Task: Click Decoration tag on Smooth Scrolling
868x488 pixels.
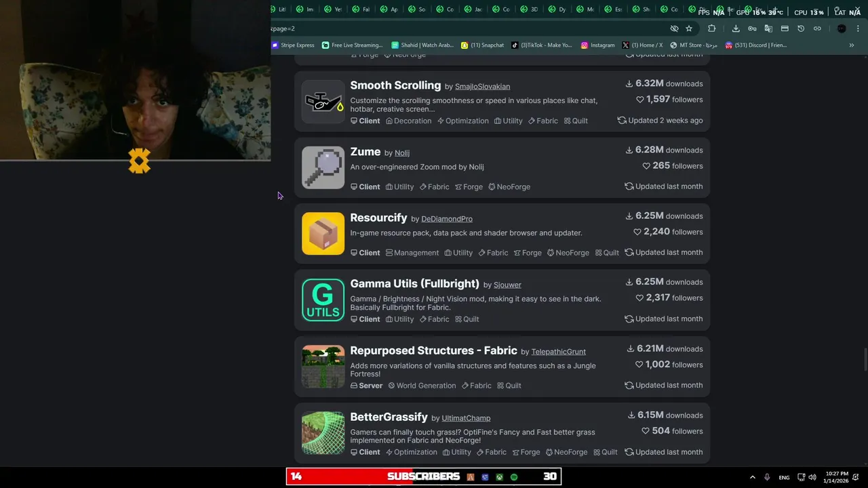Action: 408,121
